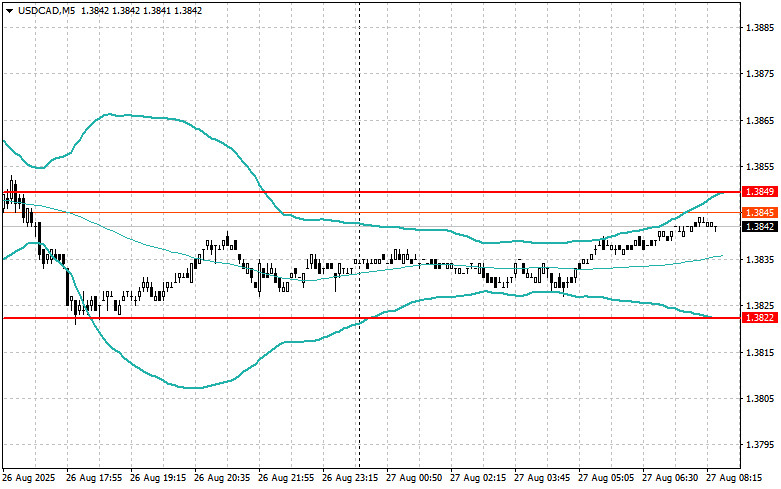Click the 1.3815 price scale value

click(760, 353)
